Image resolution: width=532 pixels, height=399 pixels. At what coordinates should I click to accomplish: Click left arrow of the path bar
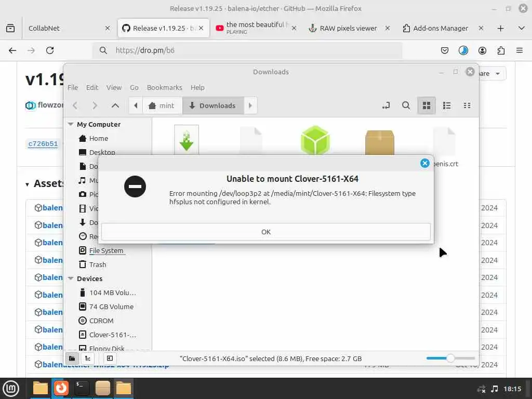click(x=136, y=105)
